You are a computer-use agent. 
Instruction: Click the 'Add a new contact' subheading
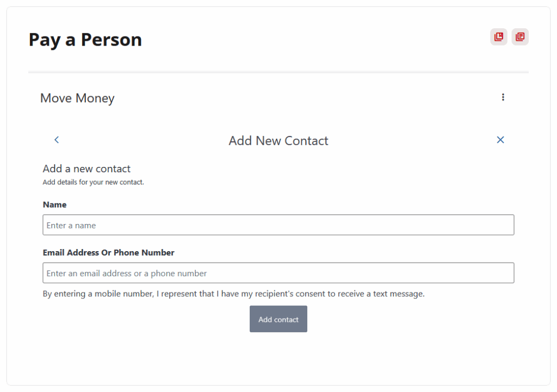pyautogui.click(x=86, y=169)
